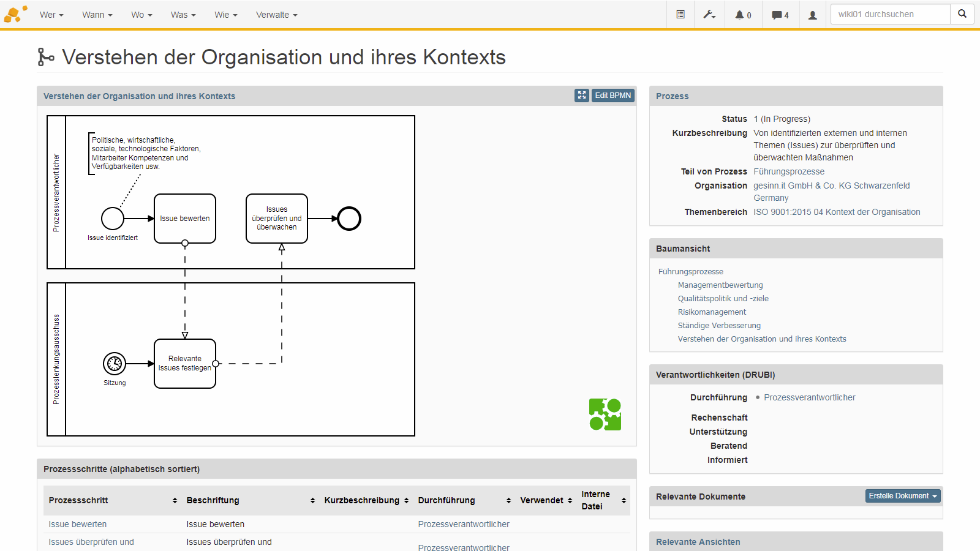The image size is (980, 551).
Task: Open the comments speech bubble icon
Action: pyautogui.click(x=780, y=15)
